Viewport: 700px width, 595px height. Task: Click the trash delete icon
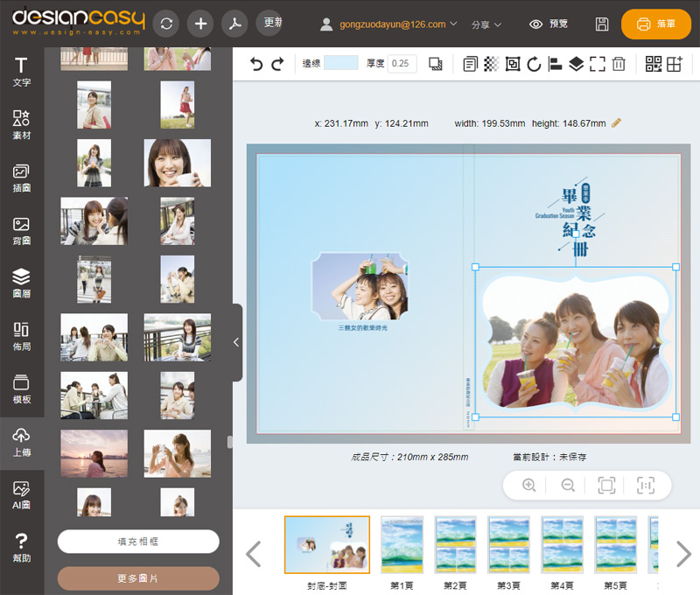click(619, 64)
